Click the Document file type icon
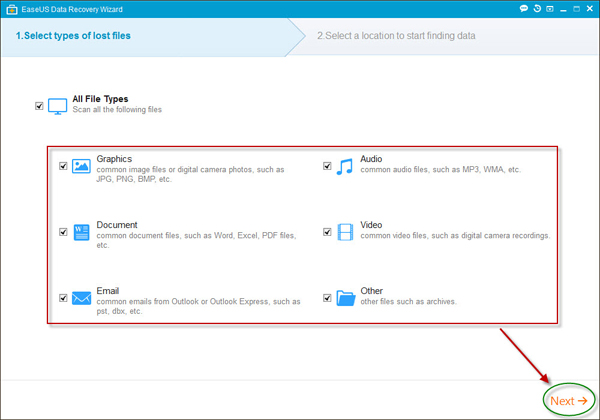Image resolution: width=600 pixels, height=420 pixels. (x=81, y=232)
